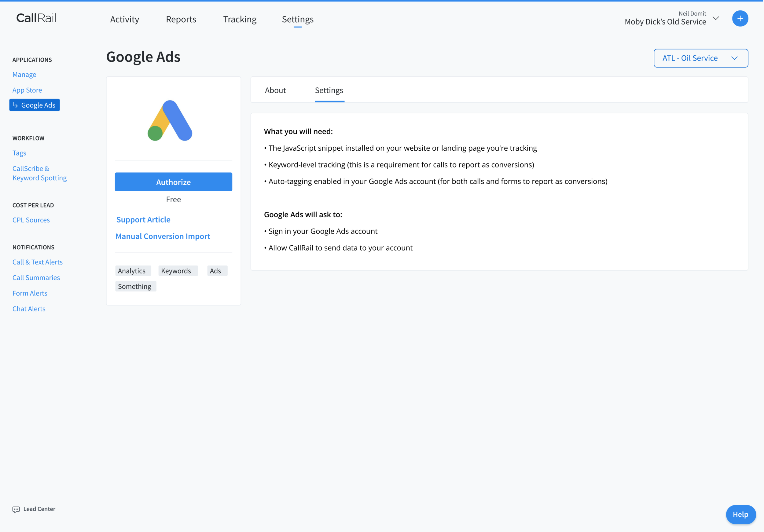Click the Auto-tagging enabled bullet text
The height and width of the screenshot is (532, 764).
click(x=436, y=181)
